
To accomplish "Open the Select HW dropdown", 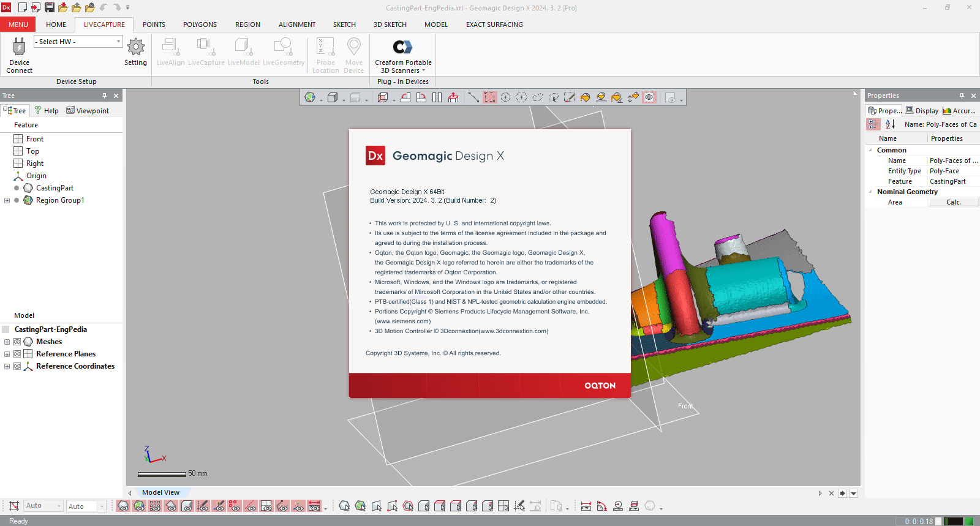I will coord(78,42).
